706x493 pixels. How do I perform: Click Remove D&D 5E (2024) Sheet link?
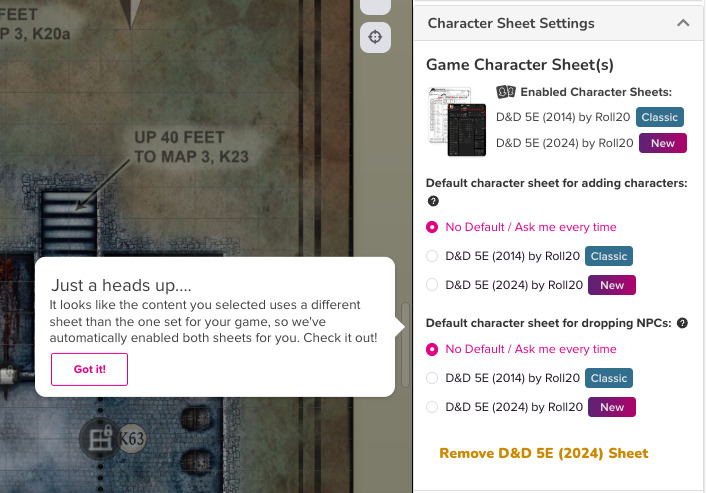[x=544, y=453]
